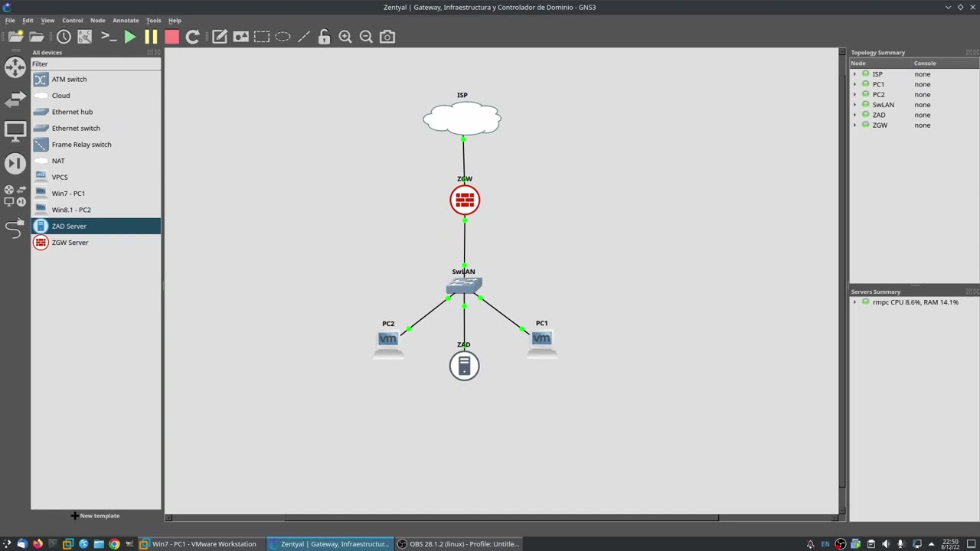Image resolution: width=980 pixels, height=551 pixels.
Task: Select Frame Relay switch device
Action: pos(96,145)
